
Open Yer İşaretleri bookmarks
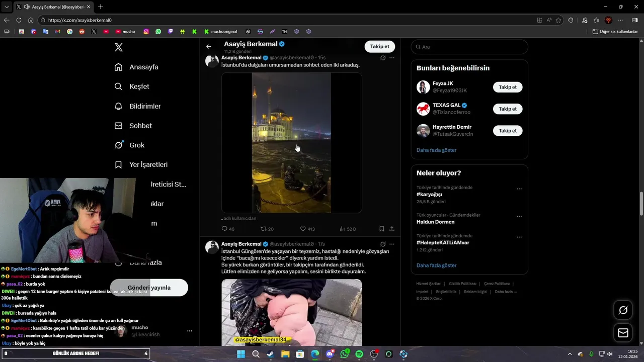pyautogui.click(x=141, y=164)
